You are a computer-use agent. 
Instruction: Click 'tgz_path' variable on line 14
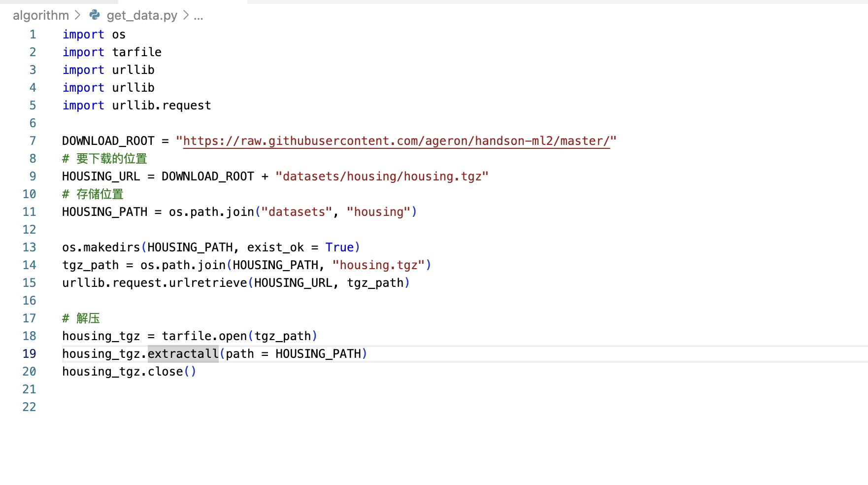91,265
